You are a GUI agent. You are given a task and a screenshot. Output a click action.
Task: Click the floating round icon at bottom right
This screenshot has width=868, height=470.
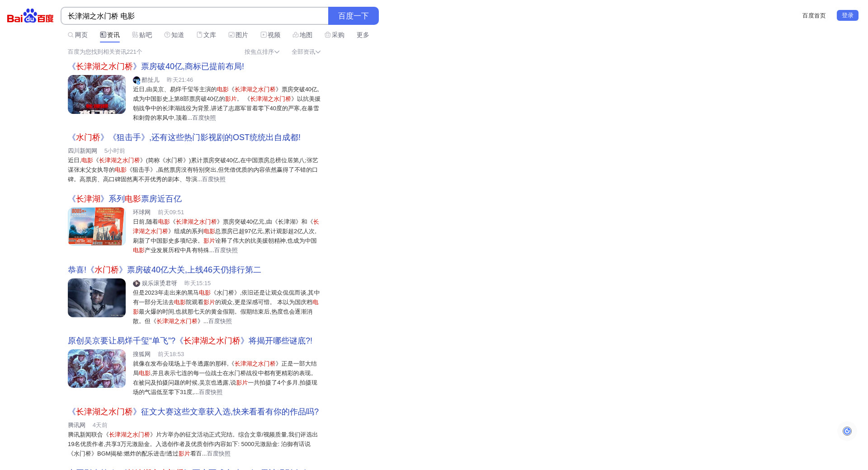coord(847,431)
